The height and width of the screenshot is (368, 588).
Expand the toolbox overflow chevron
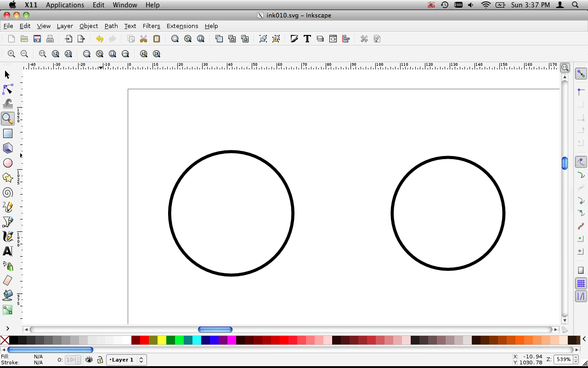[x=7, y=328]
